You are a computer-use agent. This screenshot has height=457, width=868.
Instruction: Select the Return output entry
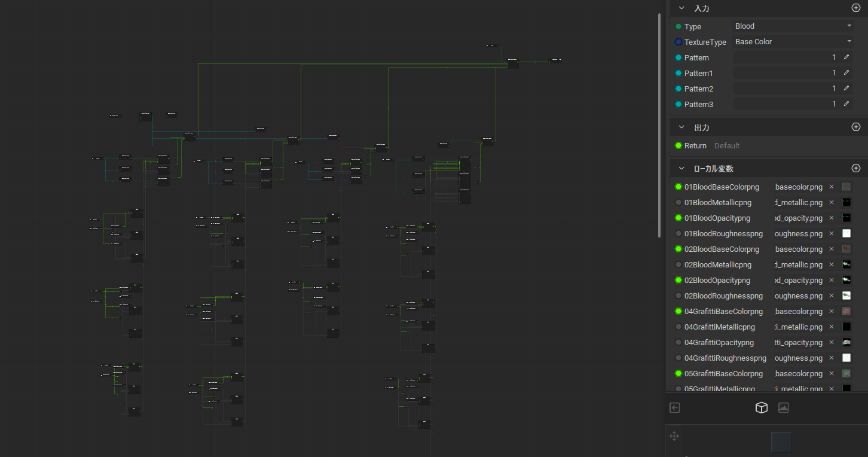coord(695,146)
